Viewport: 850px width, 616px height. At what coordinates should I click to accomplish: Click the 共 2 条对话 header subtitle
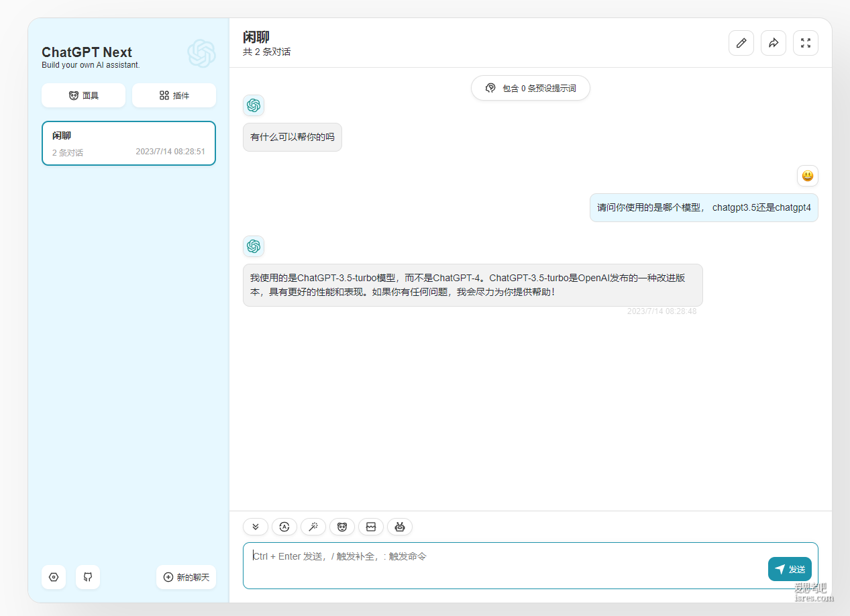coord(267,52)
